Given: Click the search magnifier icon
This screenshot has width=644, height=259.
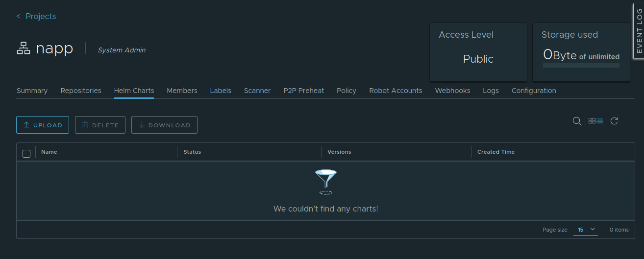Looking at the screenshot, I should click(x=577, y=121).
